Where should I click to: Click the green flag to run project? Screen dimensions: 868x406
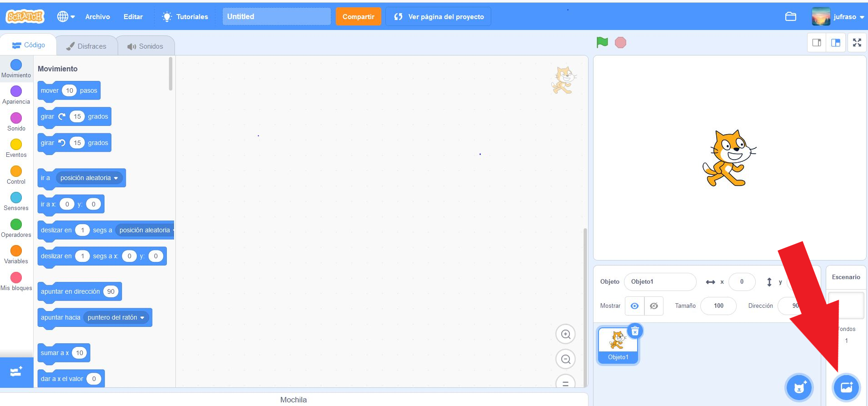[x=602, y=42]
